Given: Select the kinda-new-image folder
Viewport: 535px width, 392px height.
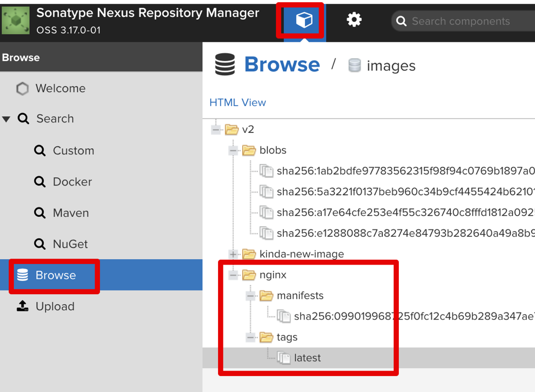Looking at the screenshot, I should [302, 254].
